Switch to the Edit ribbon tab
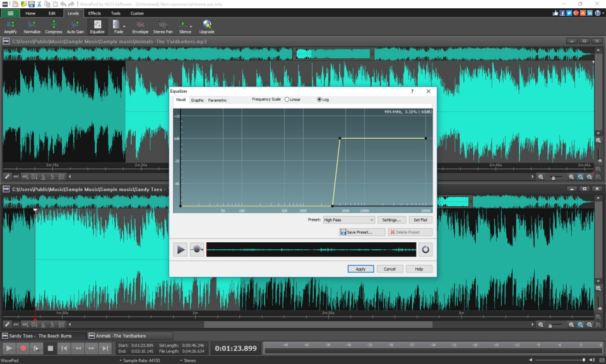 click(52, 13)
